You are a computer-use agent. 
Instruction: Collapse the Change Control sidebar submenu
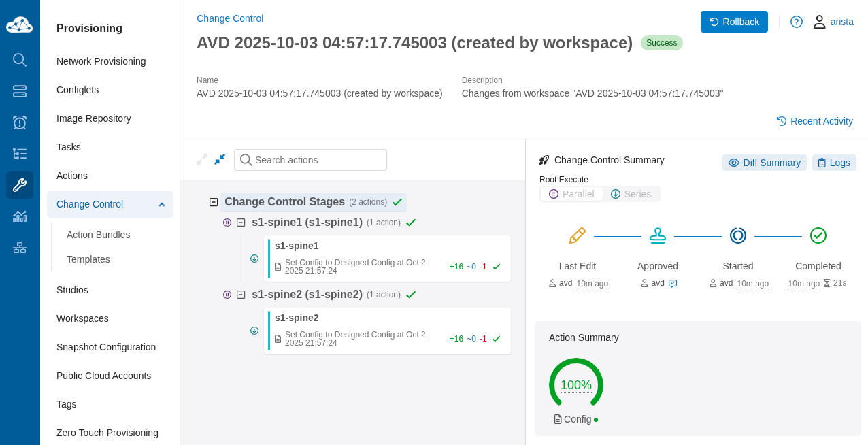pyautogui.click(x=162, y=204)
